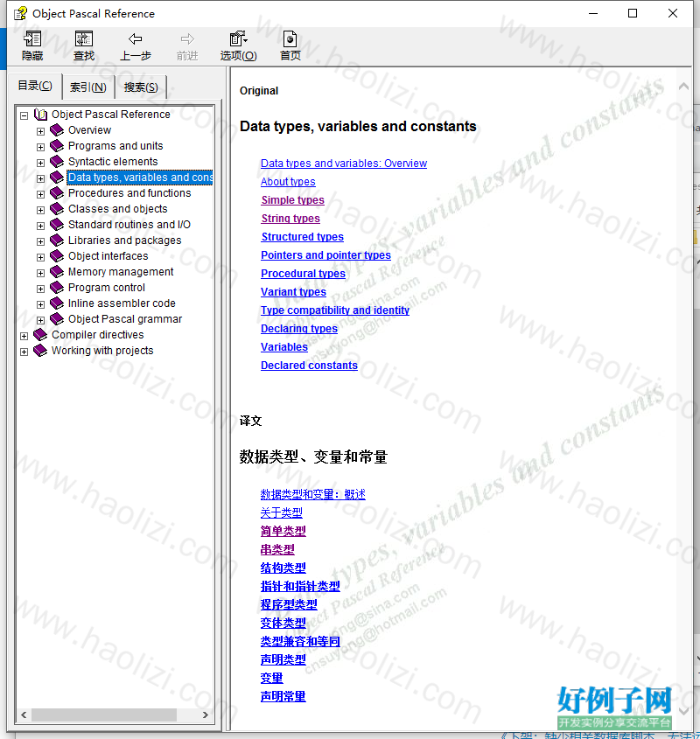
Task: Expand Data types, variables and constants node
Action: coord(40,178)
